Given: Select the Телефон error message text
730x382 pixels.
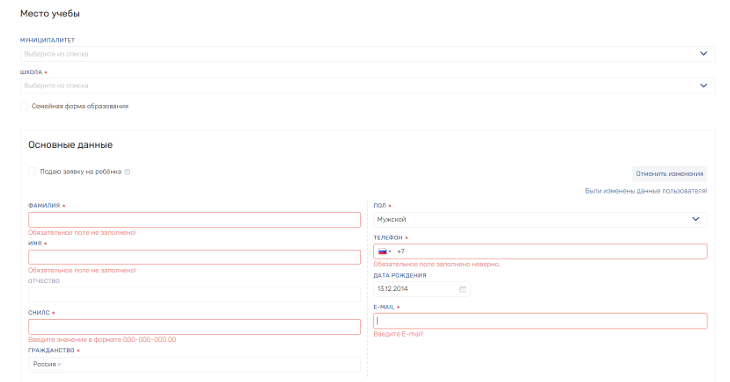Looking at the screenshot, I should click(x=437, y=264).
